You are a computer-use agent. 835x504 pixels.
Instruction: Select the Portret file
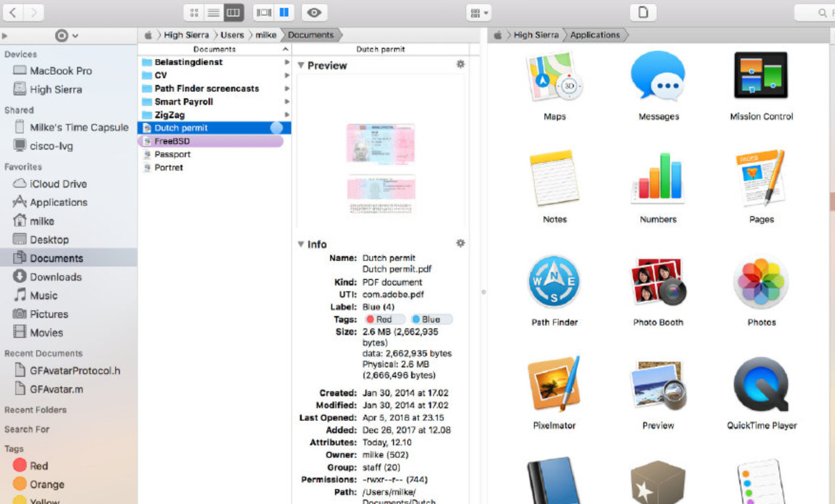(162, 167)
